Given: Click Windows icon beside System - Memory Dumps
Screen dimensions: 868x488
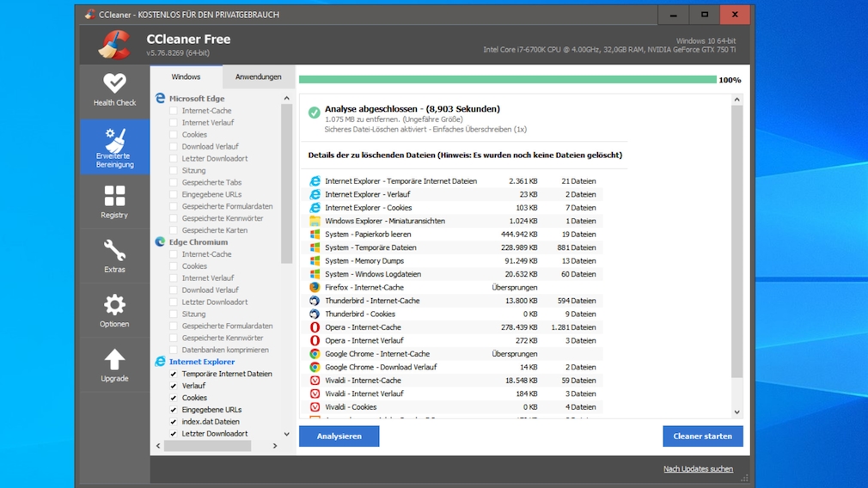Looking at the screenshot, I should click(315, 260).
